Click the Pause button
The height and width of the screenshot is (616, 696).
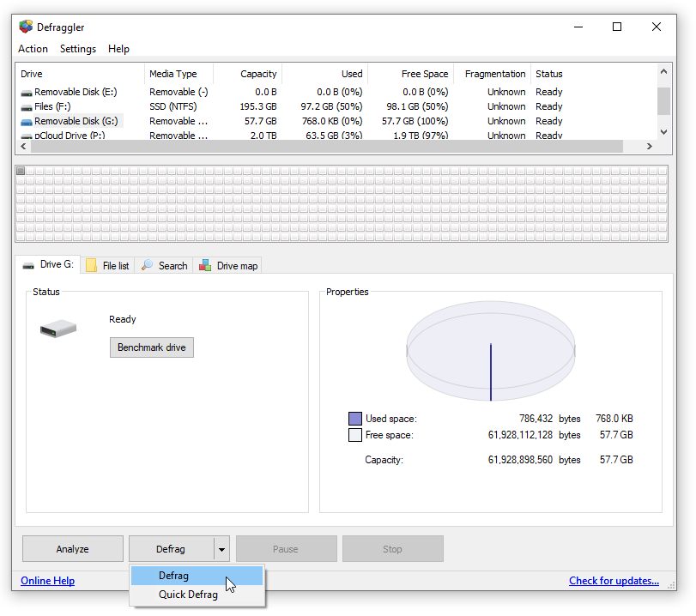click(x=287, y=549)
